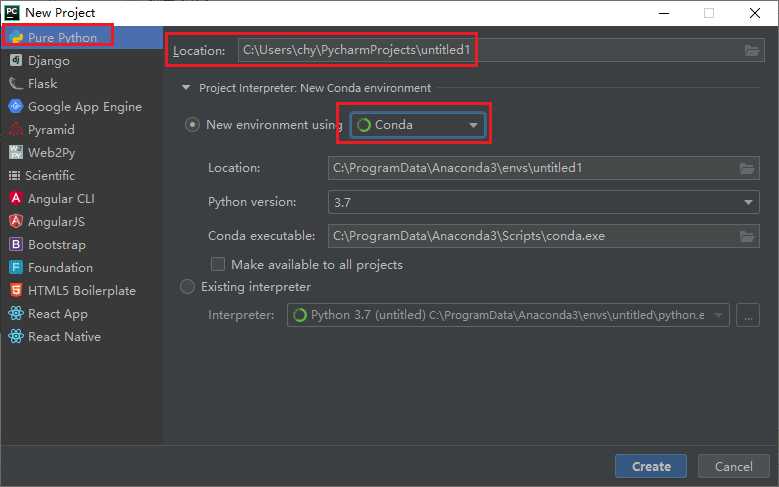This screenshot has width=779, height=487.
Task: Click the React App atom icon
Action: click(x=16, y=313)
